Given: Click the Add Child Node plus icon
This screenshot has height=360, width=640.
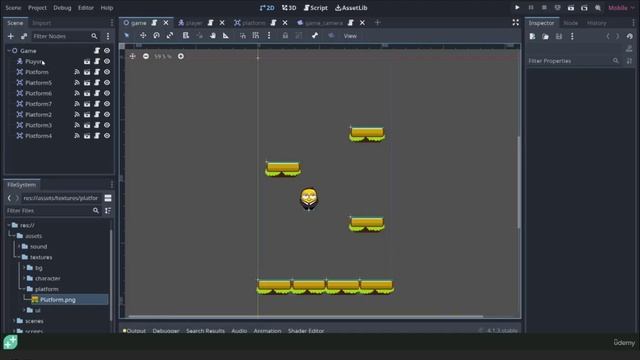Looking at the screenshot, I should tap(11, 36).
